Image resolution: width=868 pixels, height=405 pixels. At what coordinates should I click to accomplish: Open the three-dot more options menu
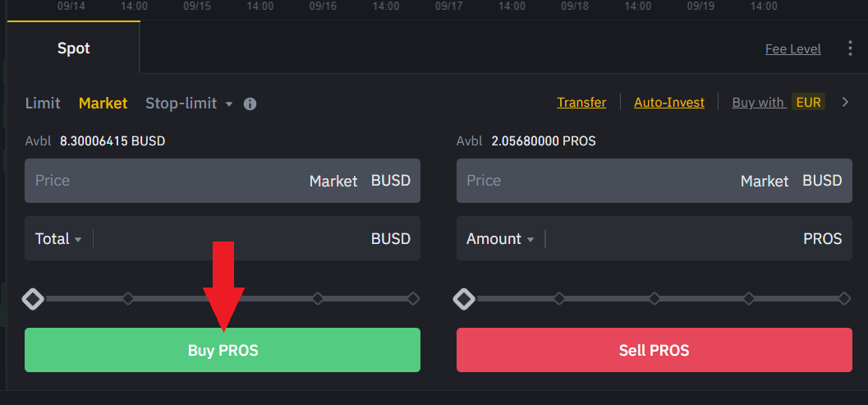tap(850, 48)
